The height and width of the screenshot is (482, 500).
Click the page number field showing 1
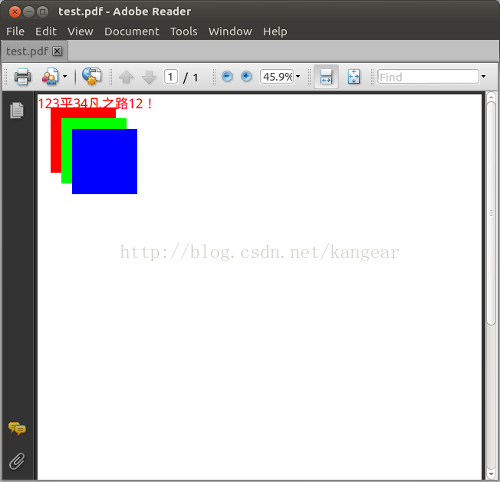coord(171,77)
